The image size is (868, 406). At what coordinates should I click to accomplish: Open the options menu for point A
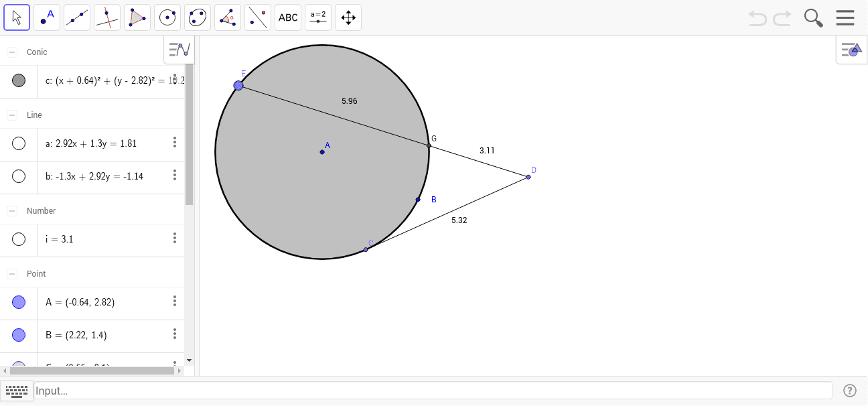coord(175,301)
